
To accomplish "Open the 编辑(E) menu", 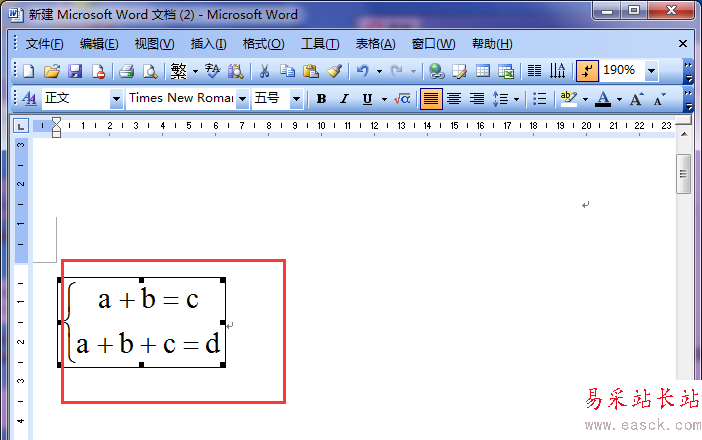I will (99, 44).
